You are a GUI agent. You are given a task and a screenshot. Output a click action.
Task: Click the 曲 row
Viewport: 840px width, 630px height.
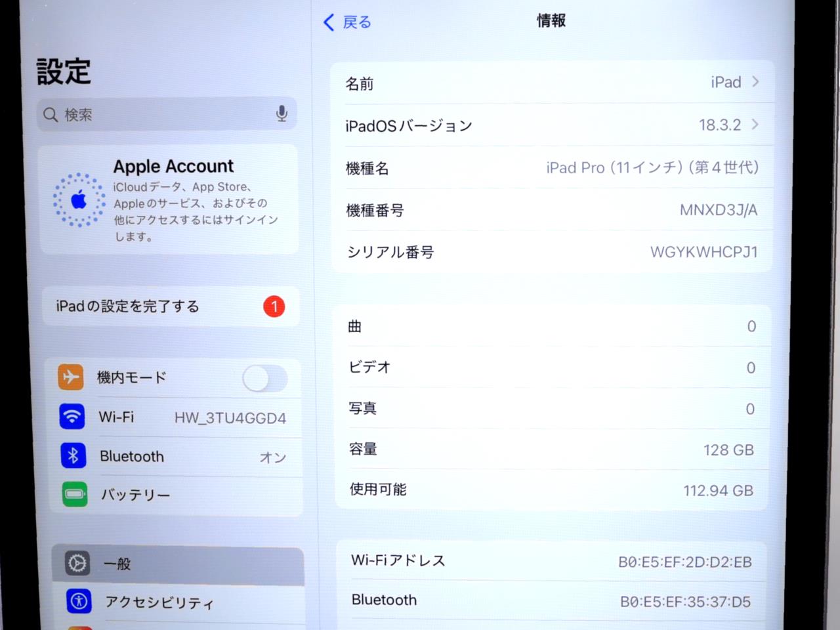click(x=553, y=326)
